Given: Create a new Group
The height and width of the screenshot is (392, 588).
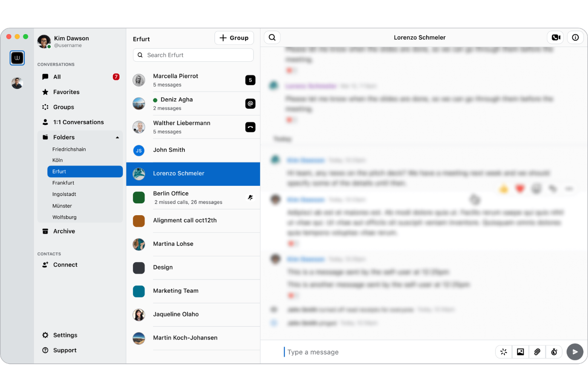Looking at the screenshot, I should (x=234, y=38).
